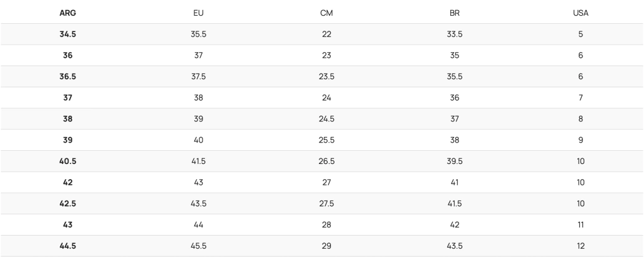Select the EU 45.5 cell
Image resolution: width=644 pixels, height=257 pixels.
198,246
